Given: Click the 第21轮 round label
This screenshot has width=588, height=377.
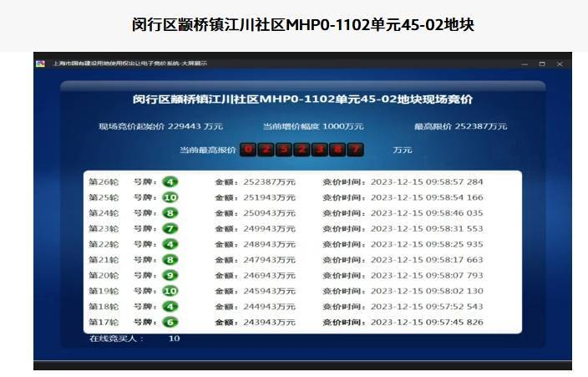Looking at the screenshot, I should click(104, 260).
